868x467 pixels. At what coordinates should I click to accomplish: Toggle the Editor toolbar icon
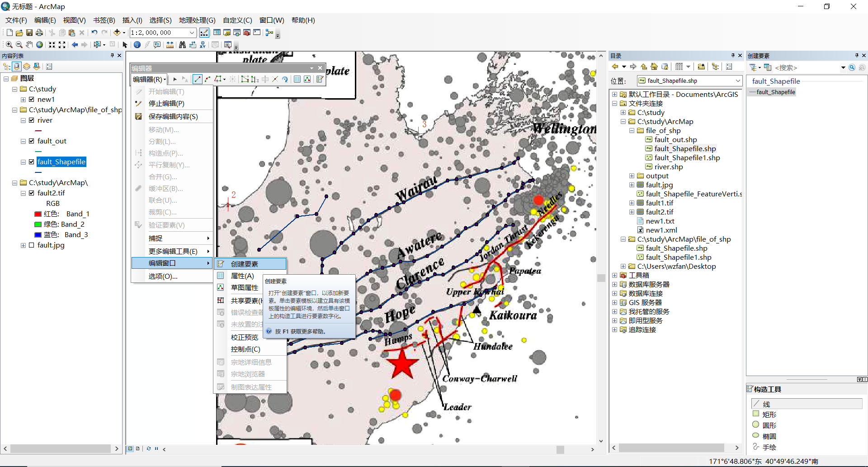point(204,33)
